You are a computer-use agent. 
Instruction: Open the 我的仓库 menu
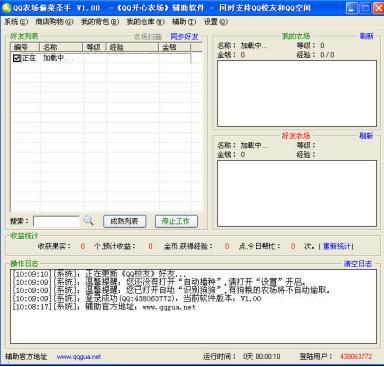pyautogui.click(x=145, y=22)
